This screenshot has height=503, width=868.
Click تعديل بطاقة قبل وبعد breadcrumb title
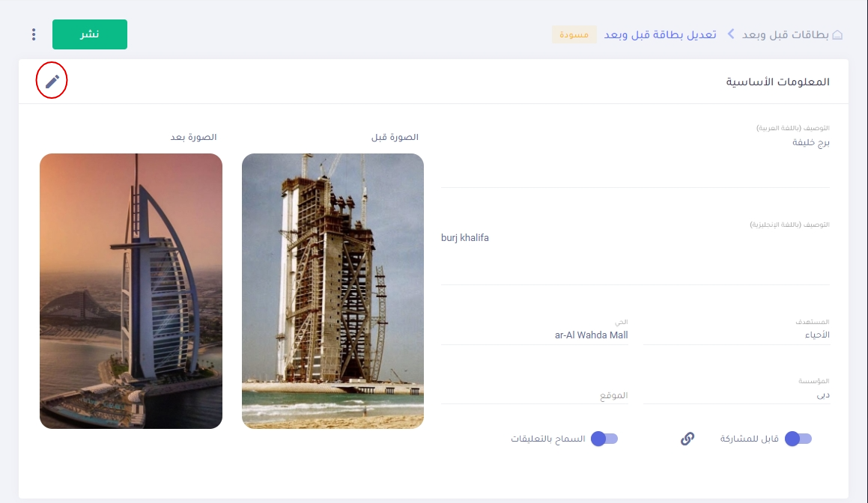pyautogui.click(x=660, y=35)
